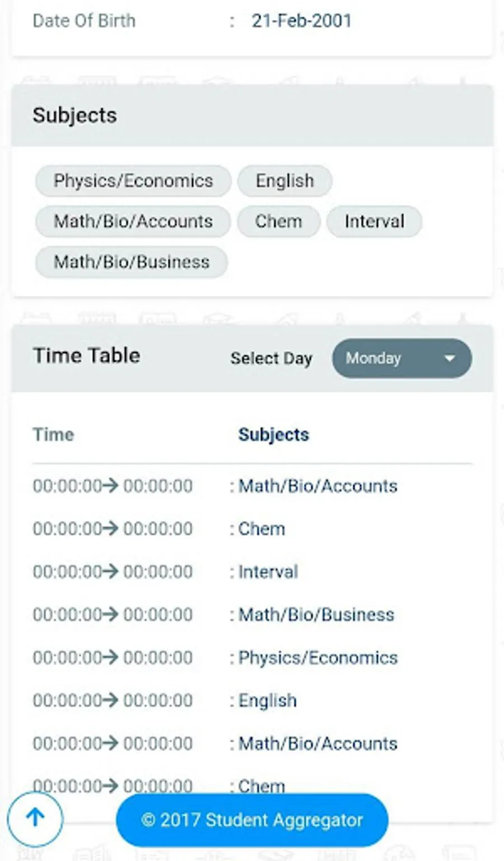This screenshot has height=861, width=504.
Task: Click the 2017 Student Aggregator footer button
Action: click(x=252, y=820)
